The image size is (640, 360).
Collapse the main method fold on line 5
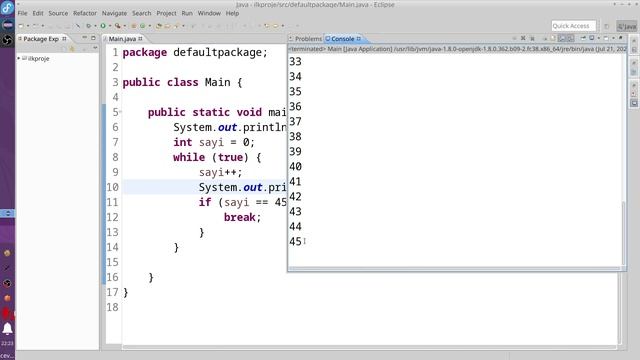click(x=120, y=112)
